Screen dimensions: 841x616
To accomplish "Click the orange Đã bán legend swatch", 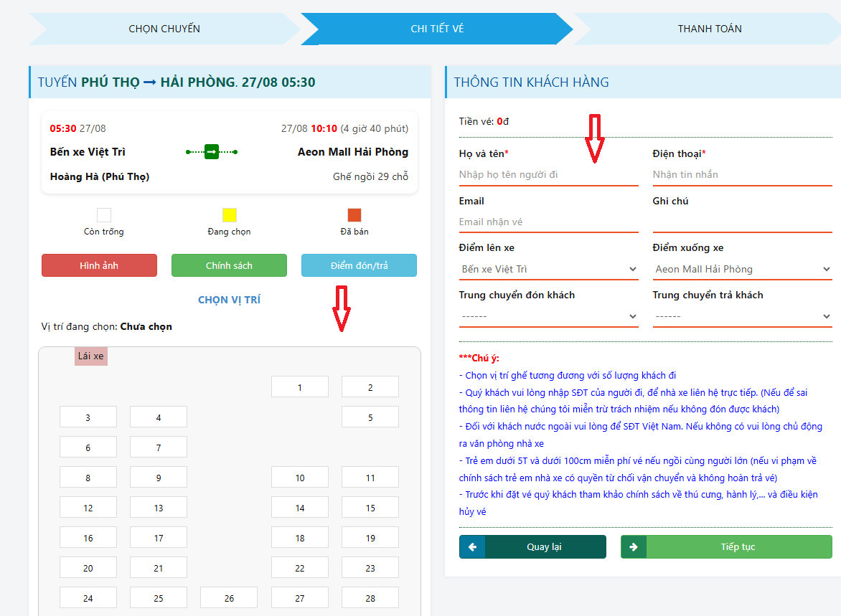I will tap(354, 215).
